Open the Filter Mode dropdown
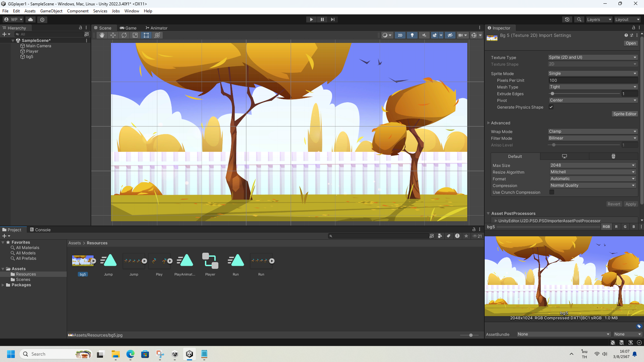Image resolution: width=644 pixels, height=362 pixels. pyautogui.click(x=592, y=138)
